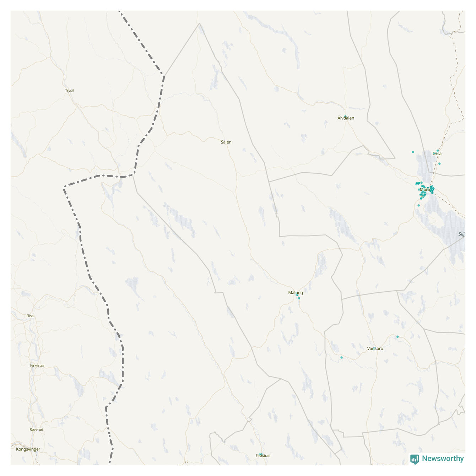This screenshot has width=476, height=476.
Task: Click the Kongsvinger city label
Action: click(28, 449)
